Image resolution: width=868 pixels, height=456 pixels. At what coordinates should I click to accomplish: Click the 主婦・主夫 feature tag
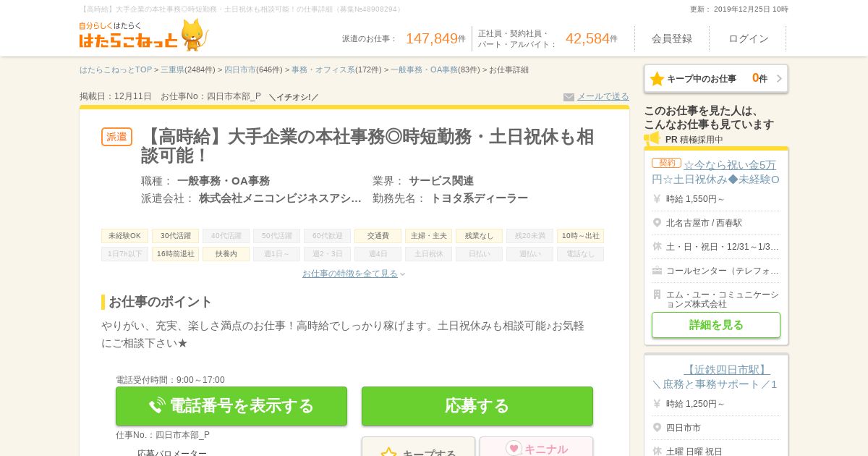428,236
